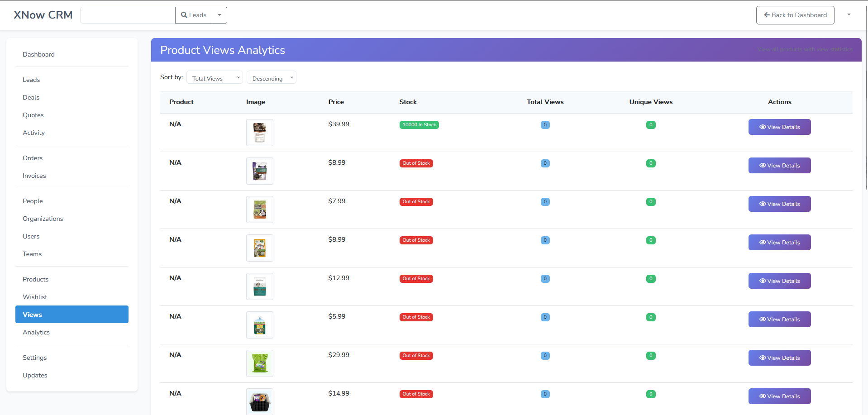This screenshot has height=415, width=868.
Task: Open the Total Views sort dropdown
Action: [214, 77]
